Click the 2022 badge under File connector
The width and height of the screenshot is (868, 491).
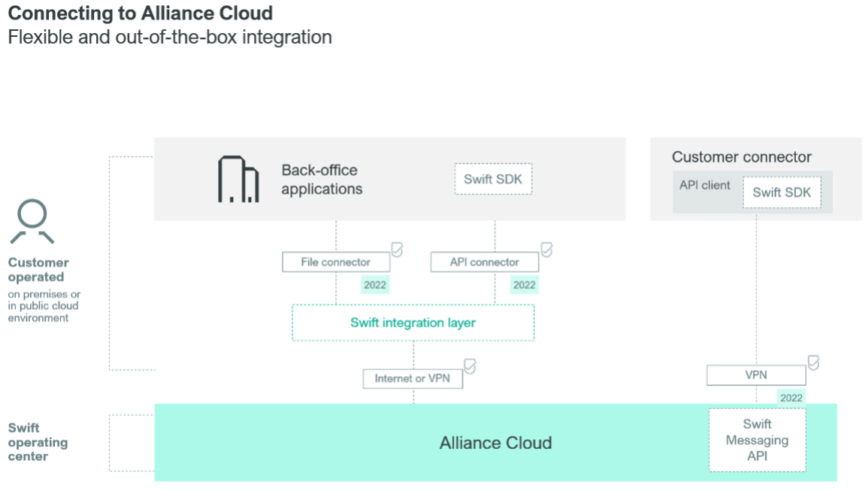[x=377, y=285]
